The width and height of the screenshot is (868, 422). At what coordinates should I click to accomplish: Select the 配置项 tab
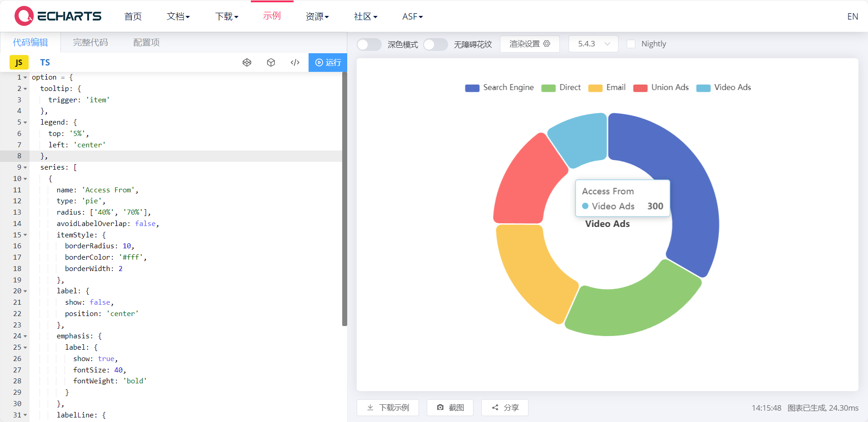pyautogui.click(x=146, y=42)
